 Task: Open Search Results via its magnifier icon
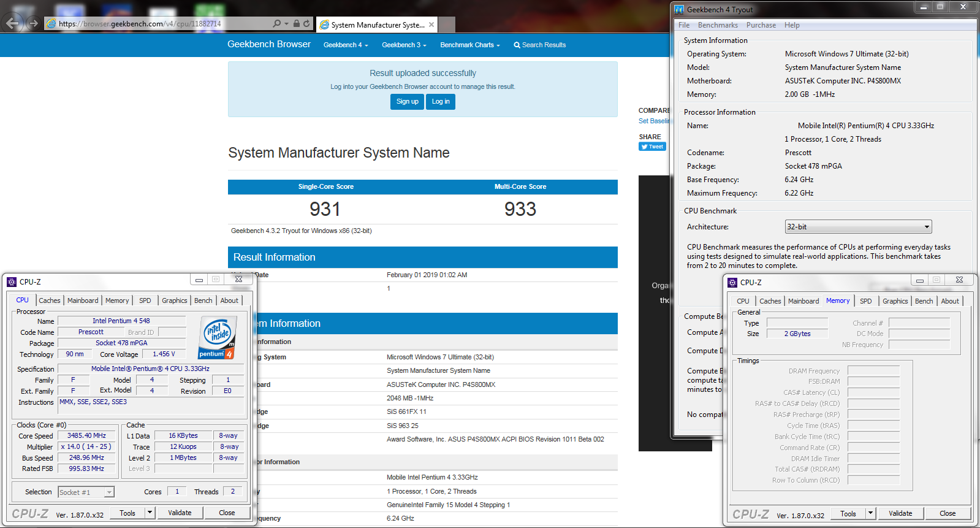coord(517,45)
